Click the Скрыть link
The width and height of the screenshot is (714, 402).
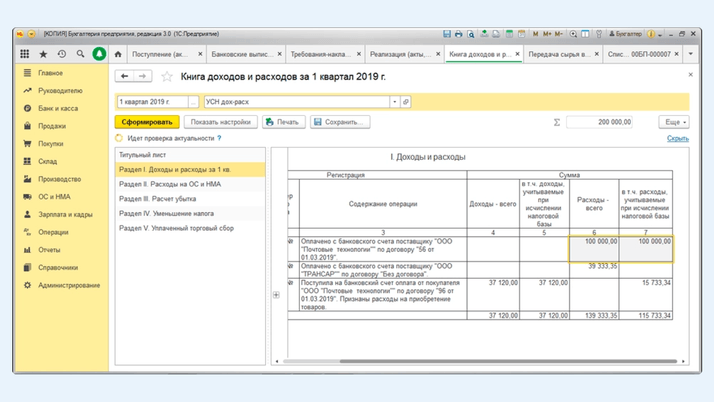[x=677, y=139]
